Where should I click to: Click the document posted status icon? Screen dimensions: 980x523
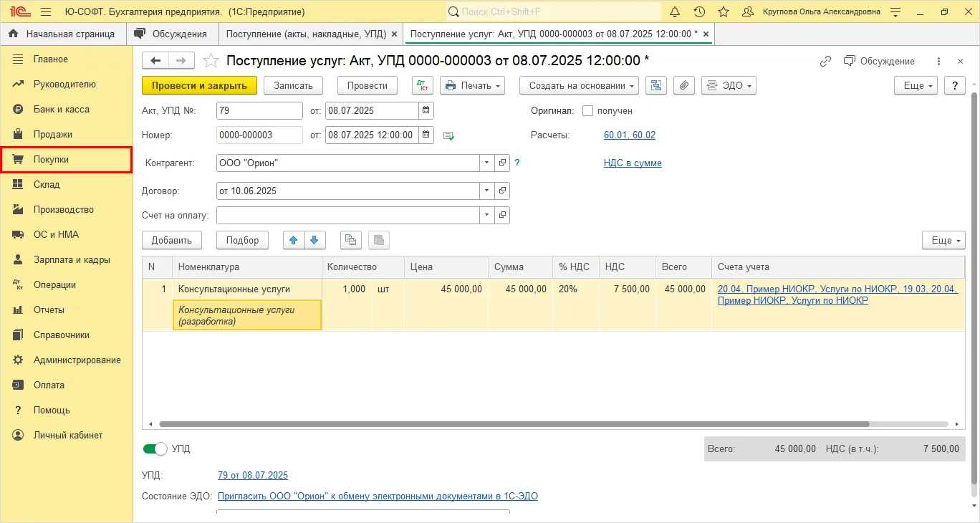coord(449,135)
